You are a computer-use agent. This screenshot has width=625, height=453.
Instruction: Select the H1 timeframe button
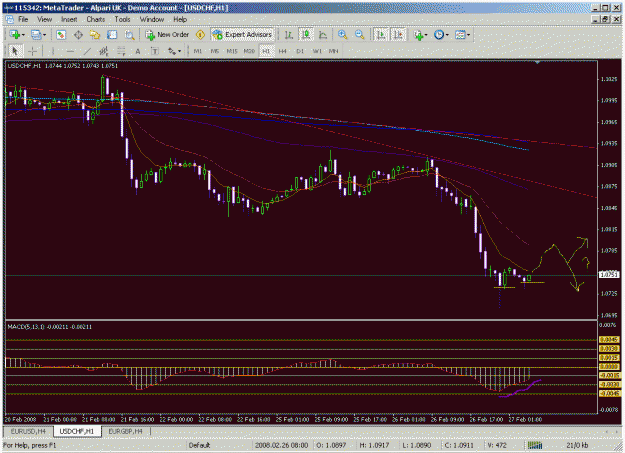pyautogui.click(x=266, y=51)
